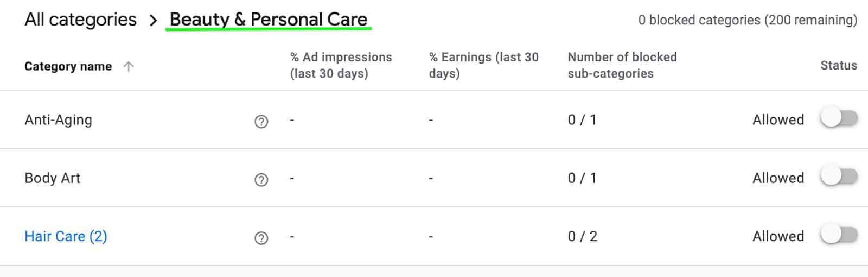Image resolution: width=868 pixels, height=277 pixels.
Task: Toggle the Anti-Aging status switch
Action: point(839,118)
